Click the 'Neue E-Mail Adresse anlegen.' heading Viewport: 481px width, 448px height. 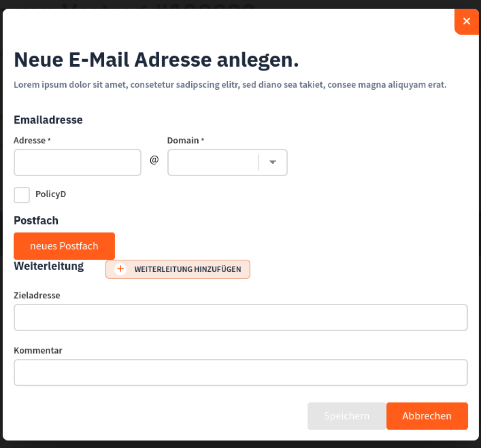coord(156,60)
